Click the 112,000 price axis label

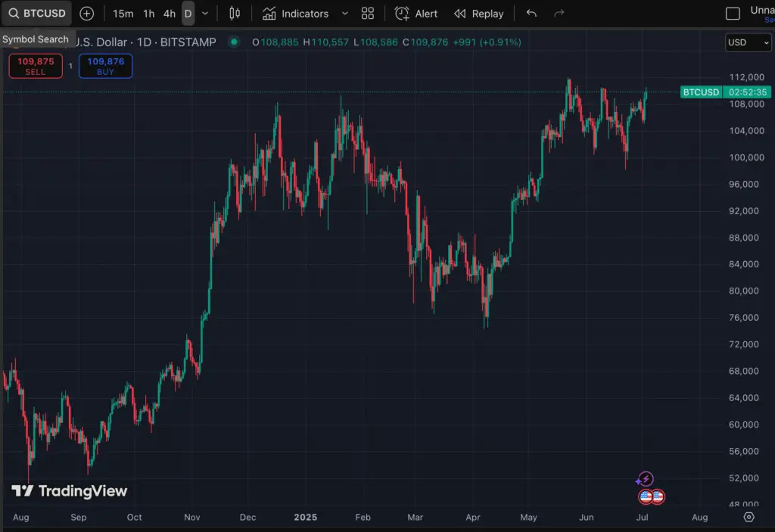746,77
